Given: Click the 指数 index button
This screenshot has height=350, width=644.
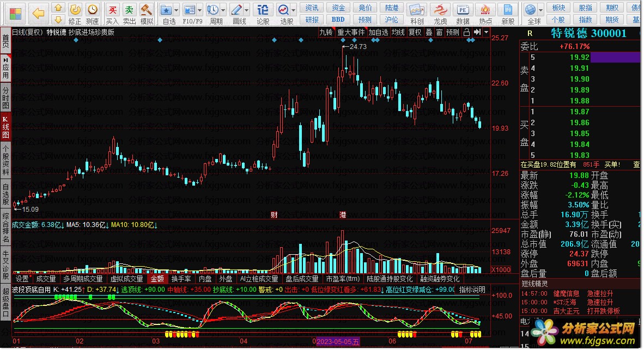Looking at the screenshot, I should [x=585, y=19].
